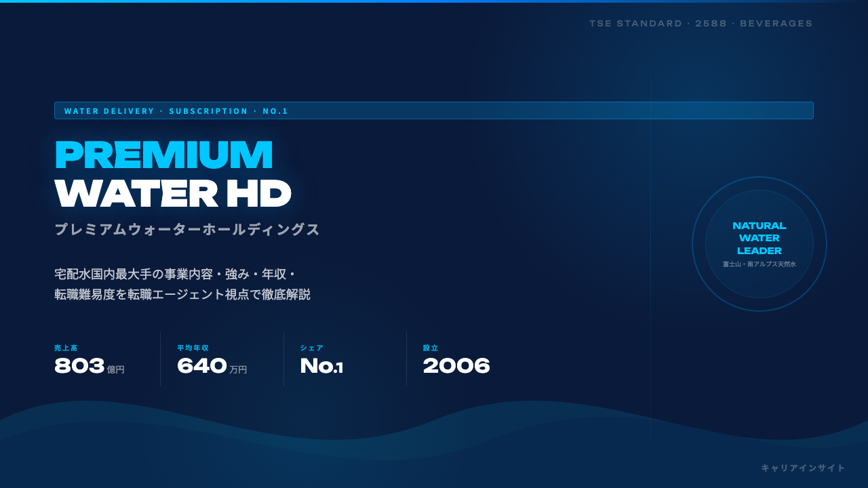
Task: Click the line '転職難易度を転職エージェント視点で徹底解説'
Action: (x=182, y=295)
